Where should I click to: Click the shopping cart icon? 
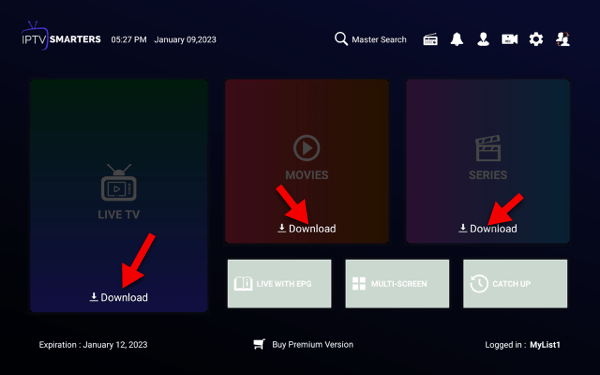pyautogui.click(x=259, y=344)
